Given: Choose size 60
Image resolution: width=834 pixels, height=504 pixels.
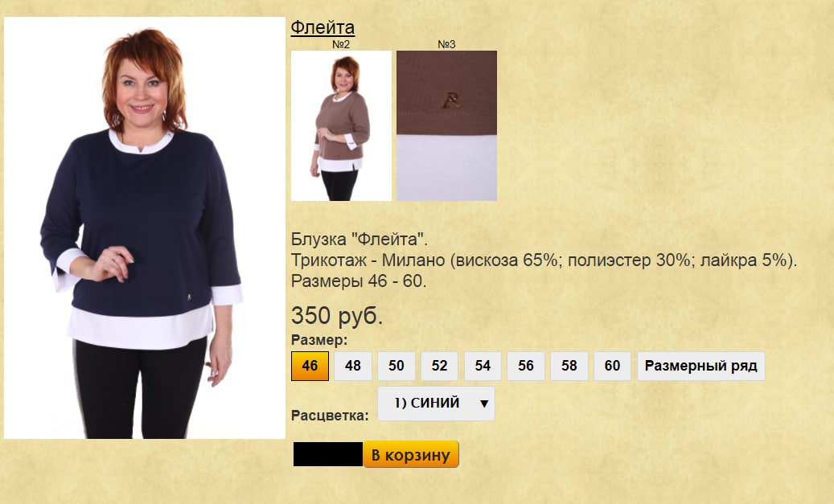Looking at the screenshot, I should (612, 366).
